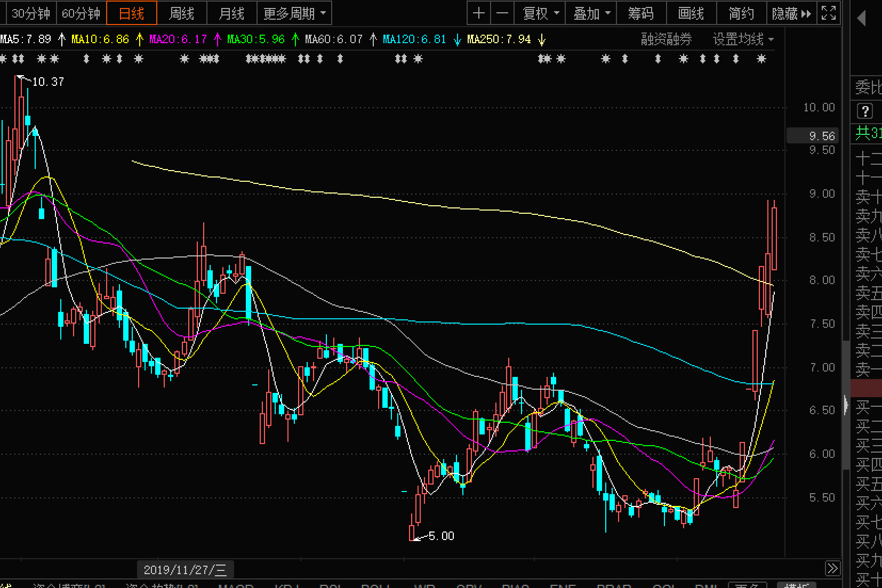Enable the 画线 drawing tools
Screen dimensions: 882x588
coord(691,13)
